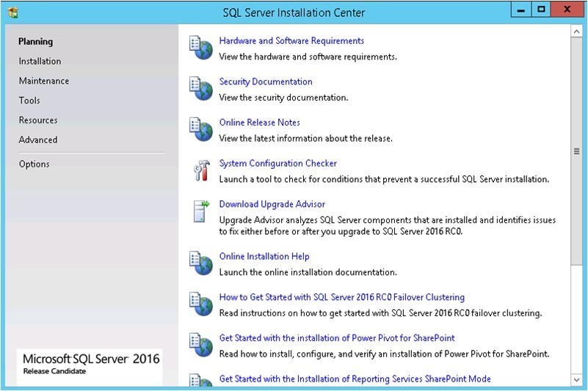
Task: Click text 'View the hardware and software requirements.'
Action: coord(308,57)
